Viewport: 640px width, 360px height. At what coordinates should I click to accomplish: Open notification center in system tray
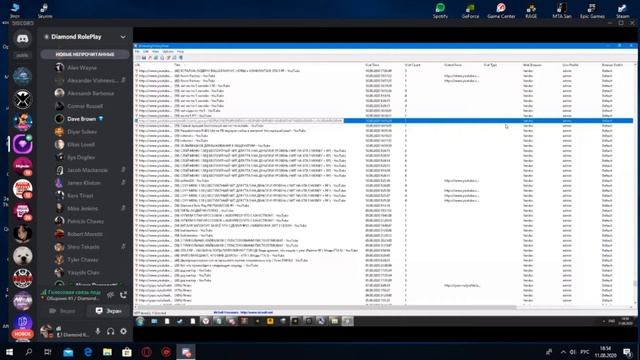click(627, 352)
